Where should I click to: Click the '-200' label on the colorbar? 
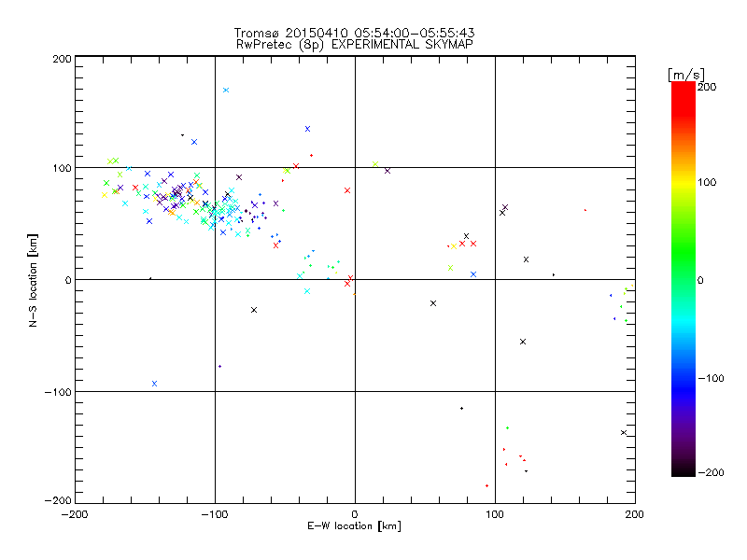pyautogui.click(x=711, y=472)
